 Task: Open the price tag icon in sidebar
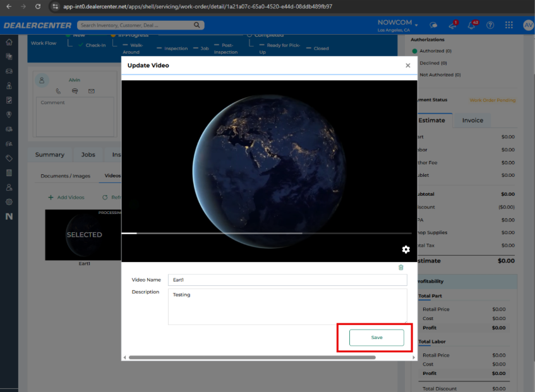point(9,158)
